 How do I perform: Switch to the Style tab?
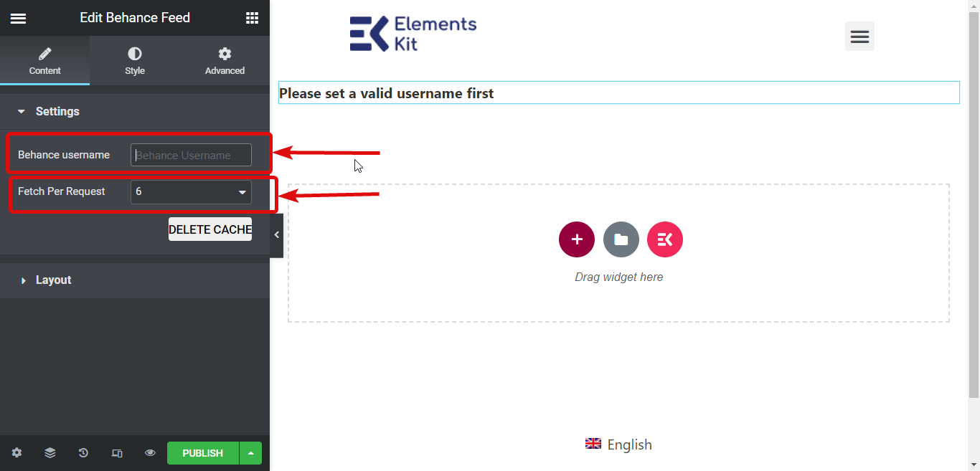click(135, 61)
